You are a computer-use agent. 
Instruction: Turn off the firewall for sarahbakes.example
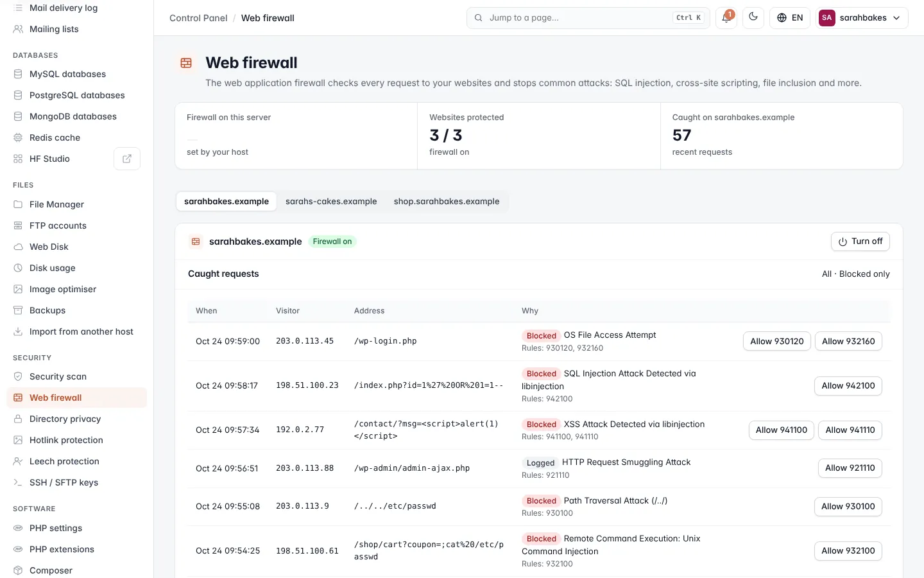[860, 241]
